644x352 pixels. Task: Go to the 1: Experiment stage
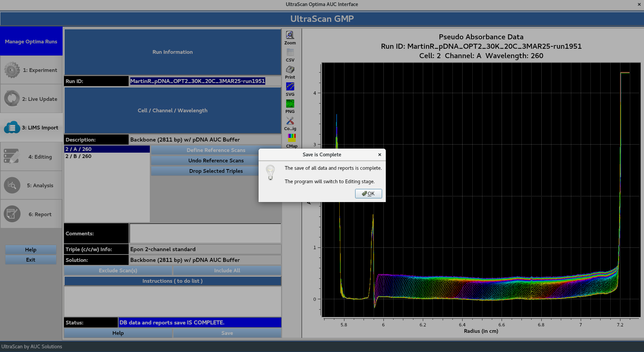pos(12,70)
